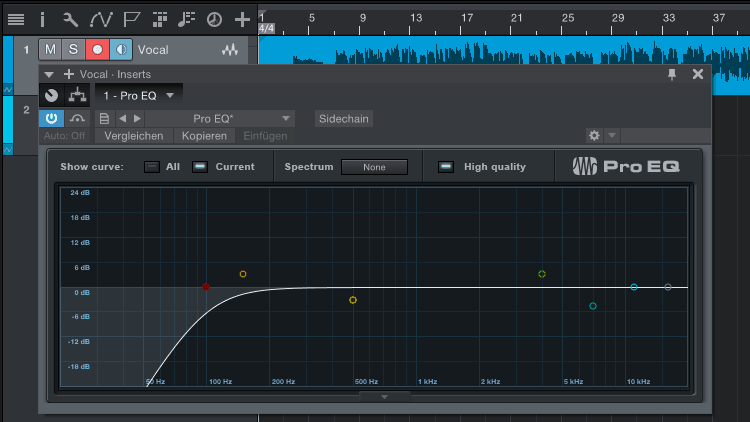Select the green high-mid band node
The height and width of the screenshot is (422, 750).
tap(542, 274)
